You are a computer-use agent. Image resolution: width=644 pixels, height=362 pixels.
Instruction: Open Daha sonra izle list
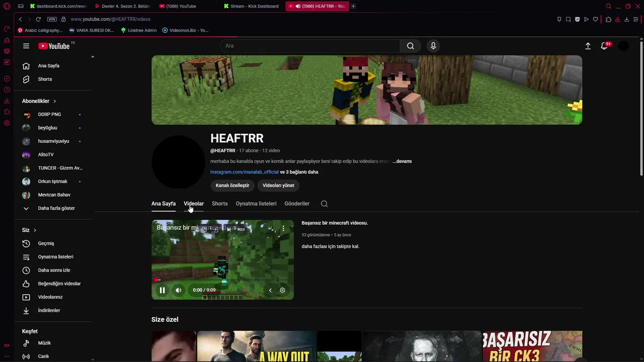point(54,270)
